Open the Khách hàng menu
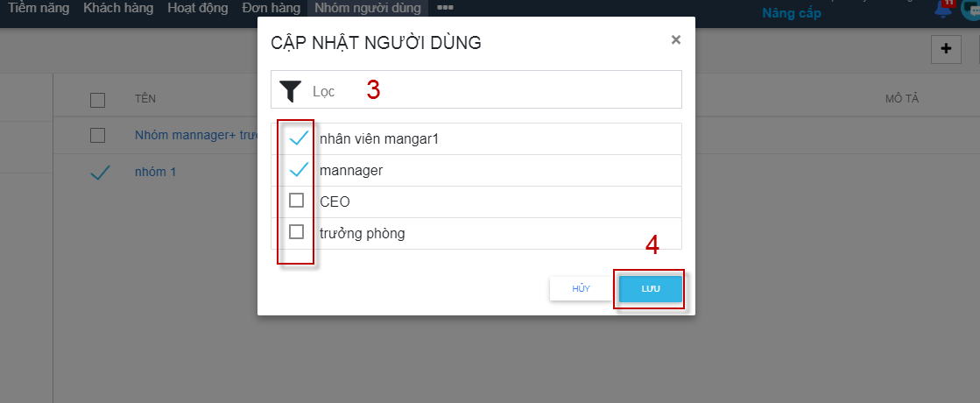 pyautogui.click(x=118, y=9)
